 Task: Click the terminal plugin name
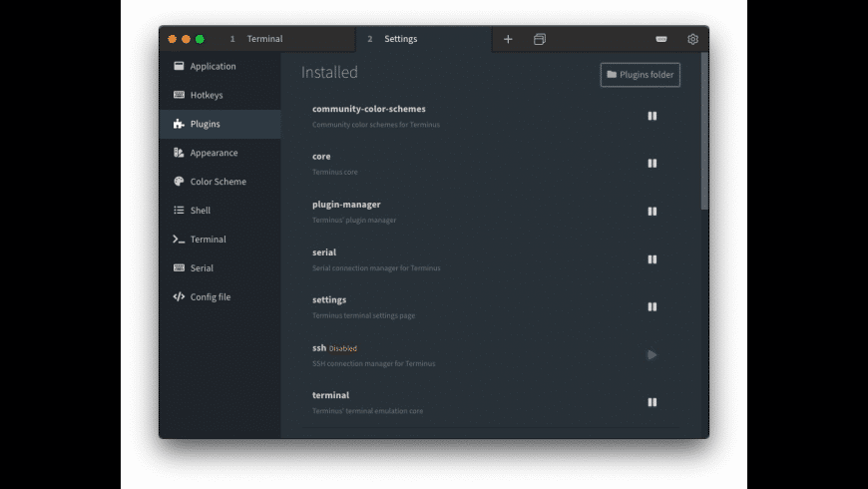pyautogui.click(x=330, y=395)
